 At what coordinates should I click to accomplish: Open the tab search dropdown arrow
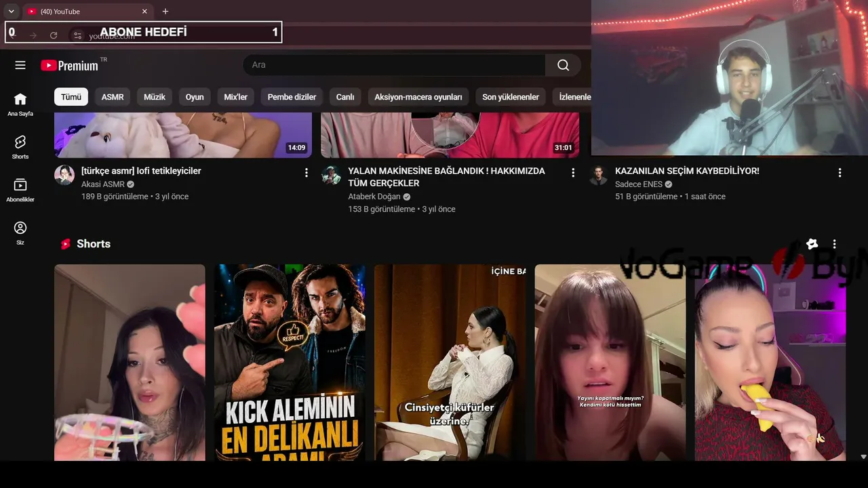12,12
